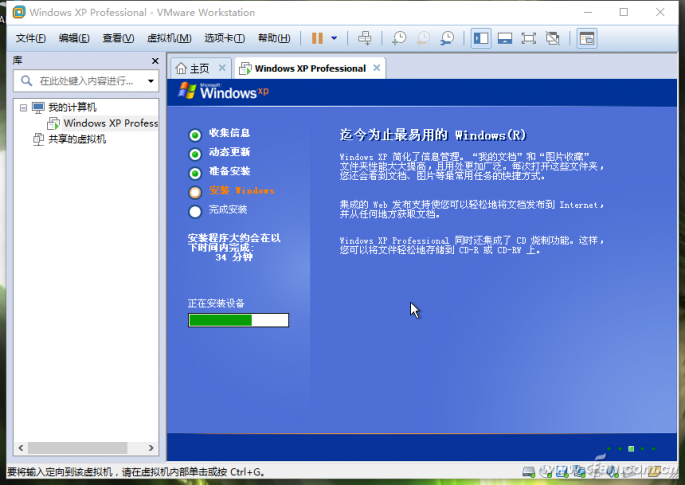
Task: Click the library horizontal scrollbar thumb
Action: pyautogui.click(x=77, y=448)
